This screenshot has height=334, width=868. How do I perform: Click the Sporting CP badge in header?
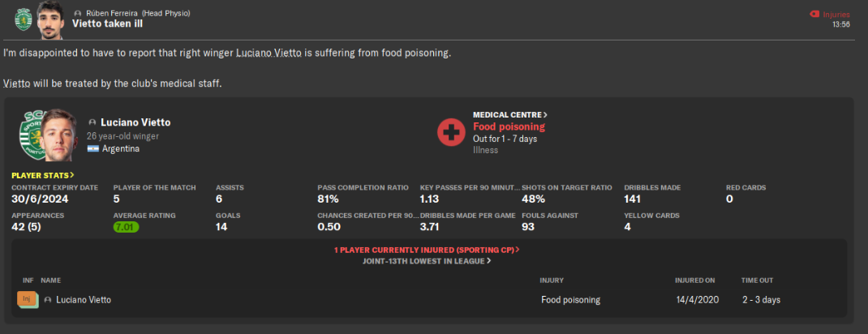[x=23, y=19]
